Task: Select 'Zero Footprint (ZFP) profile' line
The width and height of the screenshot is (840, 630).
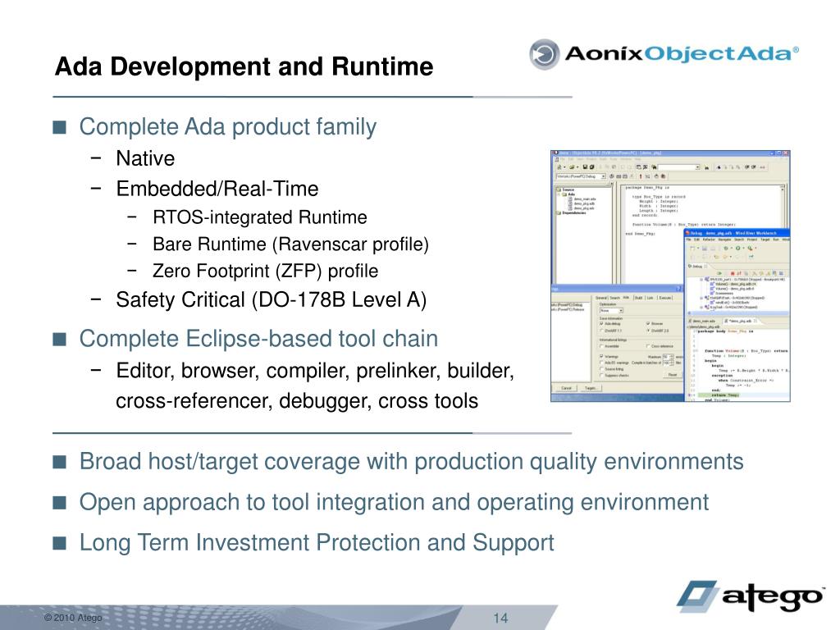Action: pos(265,271)
